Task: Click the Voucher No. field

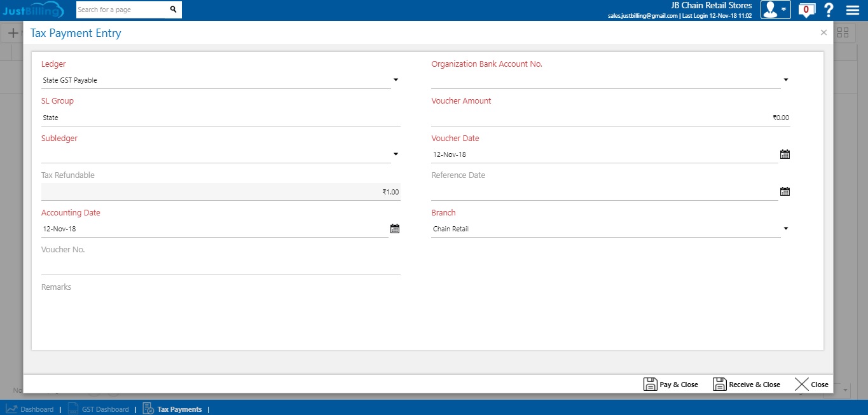Action: click(221, 266)
